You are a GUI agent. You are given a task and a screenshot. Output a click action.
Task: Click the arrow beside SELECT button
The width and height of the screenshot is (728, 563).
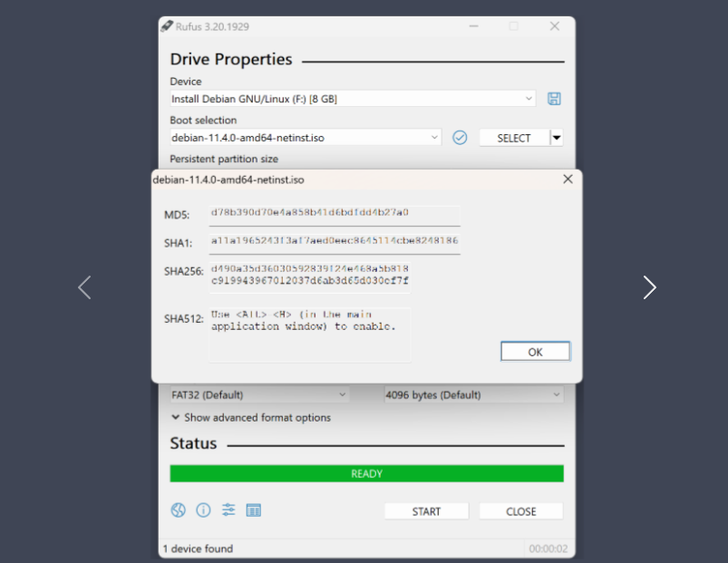click(x=557, y=138)
